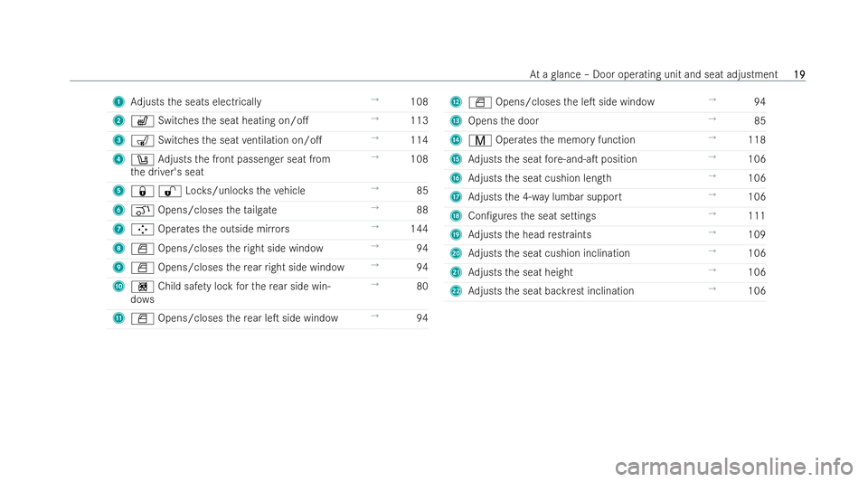The image size is (868, 482).
Task: Open page reference 118 for memory function
Action: click(757, 140)
